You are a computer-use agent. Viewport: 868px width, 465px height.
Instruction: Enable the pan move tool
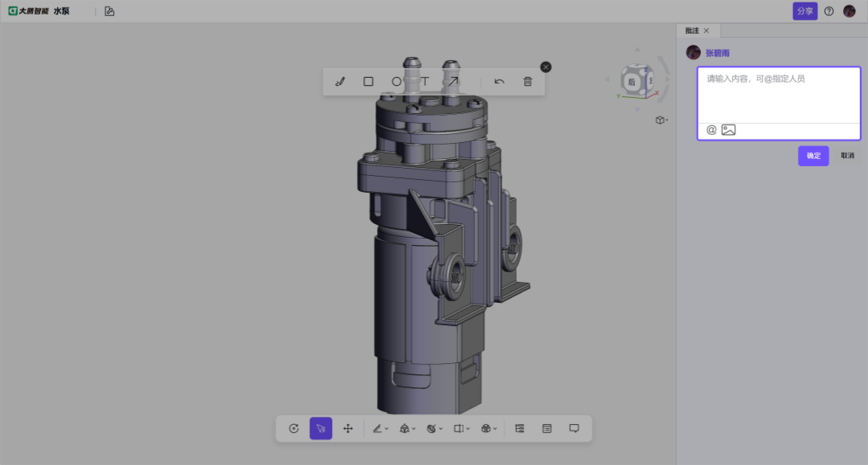click(x=347, y=428)
